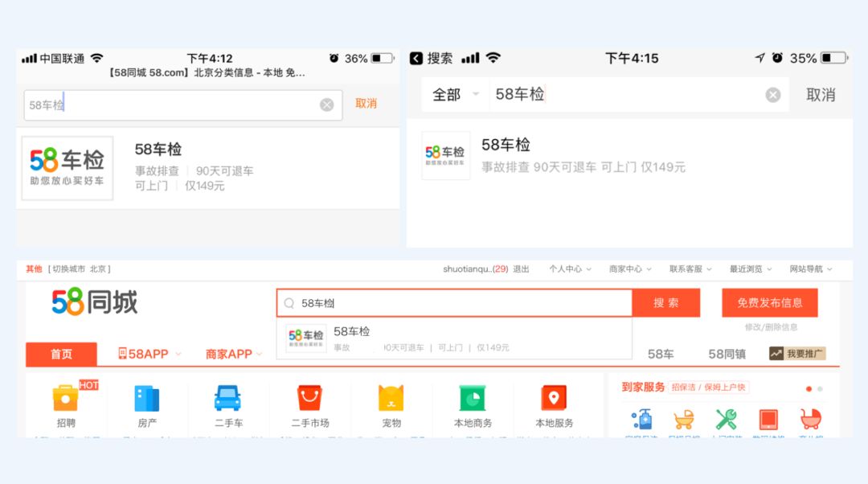Tap orange 取消 in left phone
The height and width of the screenshot is (484, 868).
366,104
